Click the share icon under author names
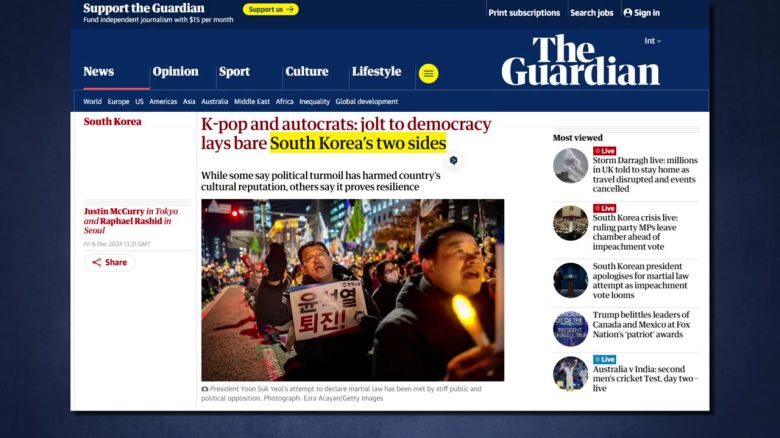780x438 pixels. click(97, 262)
